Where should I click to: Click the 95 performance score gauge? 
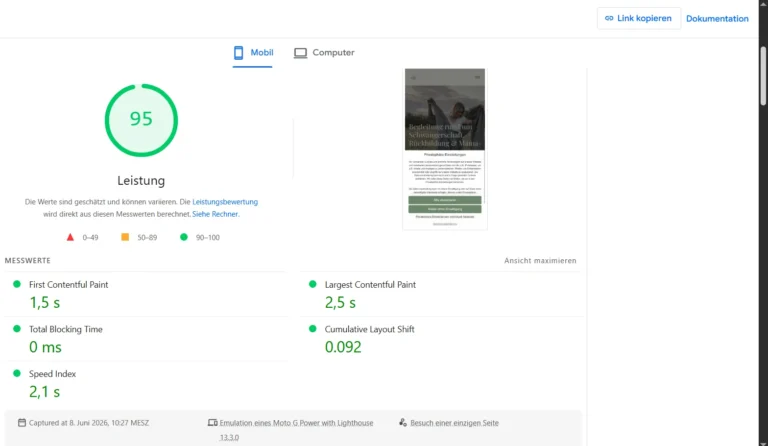141,120
